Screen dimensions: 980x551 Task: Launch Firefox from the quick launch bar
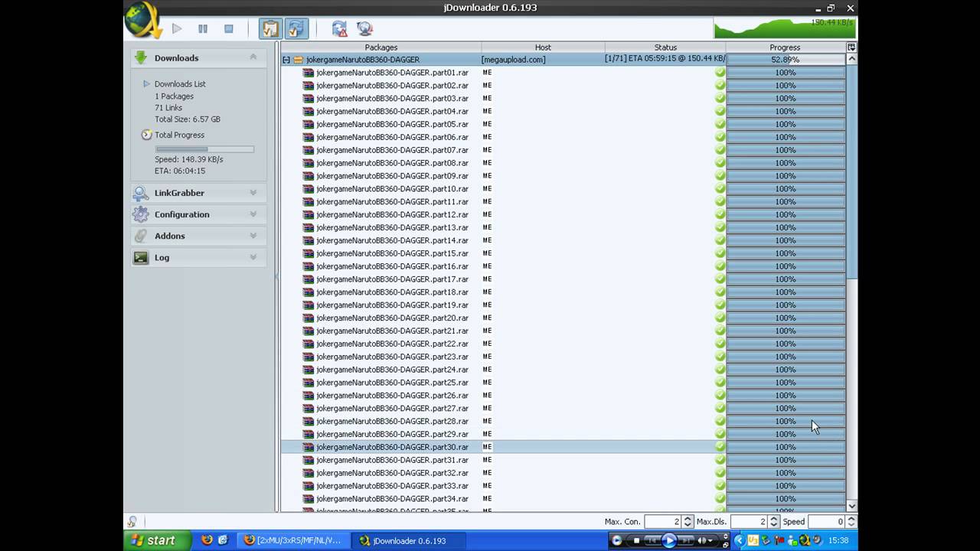pyautogui.click(x=207, y=540)
